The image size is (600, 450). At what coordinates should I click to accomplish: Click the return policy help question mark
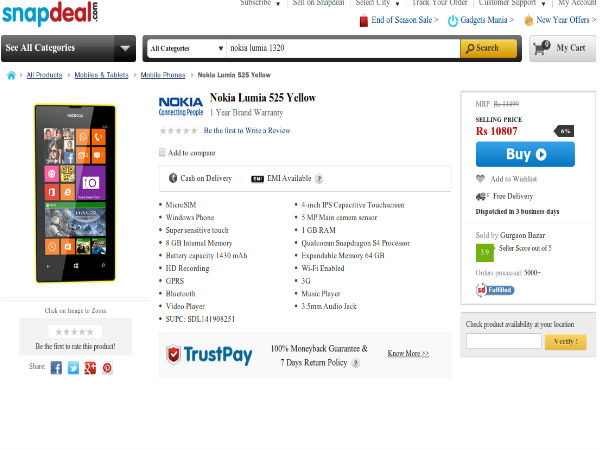[x=355, y=363]
